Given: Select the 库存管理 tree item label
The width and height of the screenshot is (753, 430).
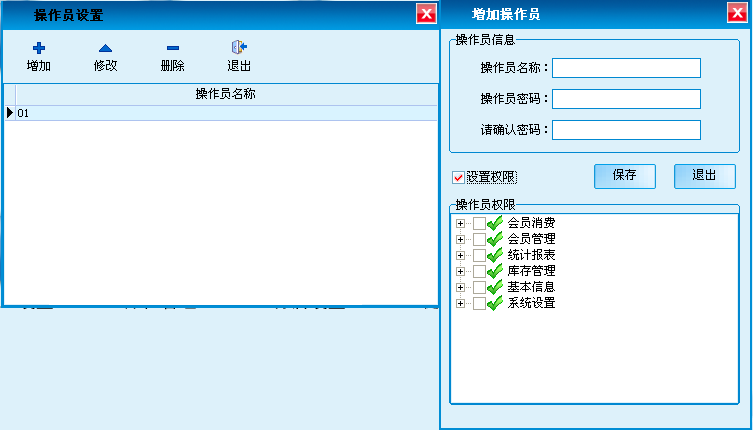Looking at the screenshot, I should pos(531,271).
